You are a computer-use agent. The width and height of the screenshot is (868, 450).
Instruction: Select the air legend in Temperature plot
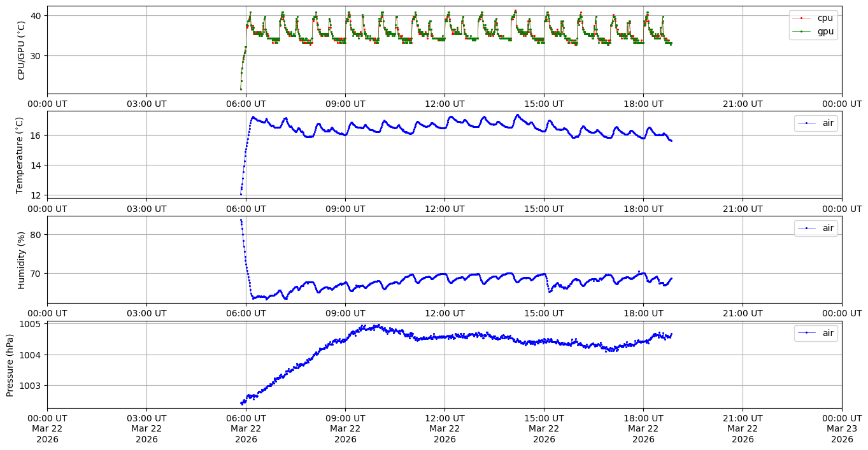tap(816, 123)
